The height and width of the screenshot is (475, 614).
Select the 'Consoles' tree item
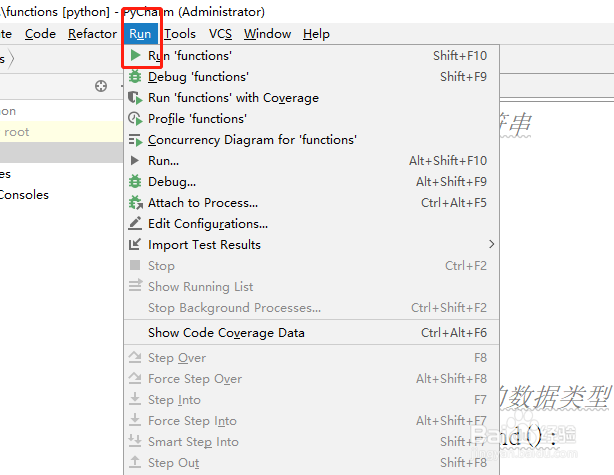pos(24,195)
